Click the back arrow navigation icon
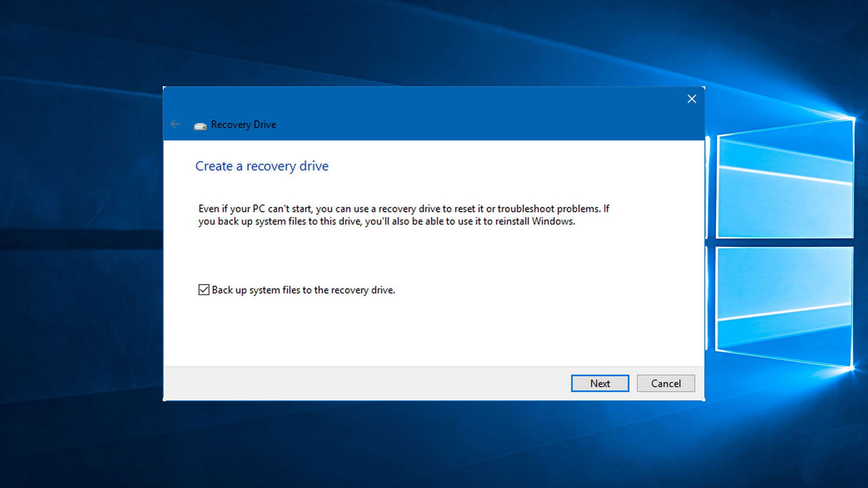The image size is (868, 488). [x=175, y=124]
